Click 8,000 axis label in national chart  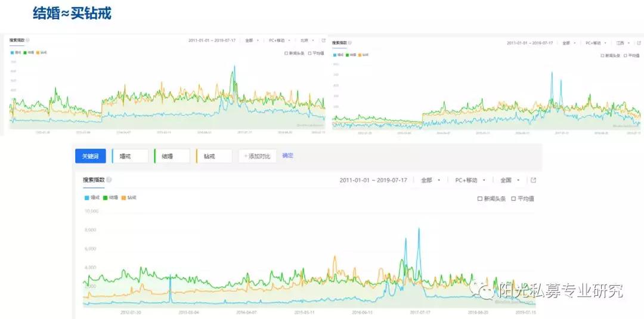(92, 230)
